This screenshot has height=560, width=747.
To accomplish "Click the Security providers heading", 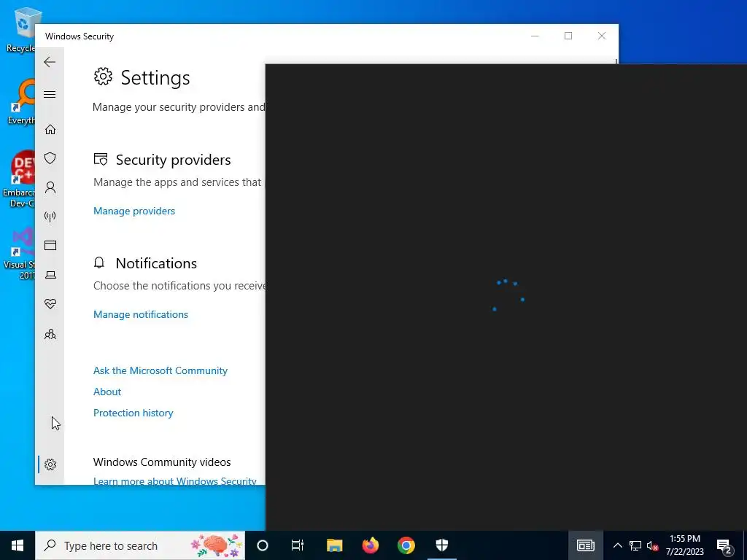I will (x=173, y=160).
